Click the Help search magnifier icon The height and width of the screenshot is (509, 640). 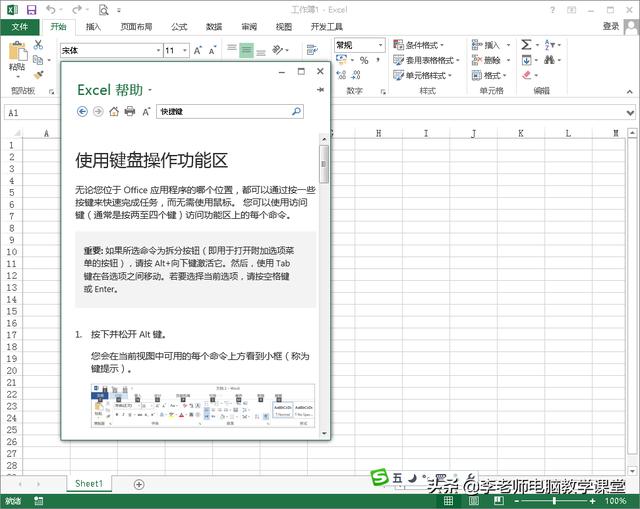click(296, 111)
